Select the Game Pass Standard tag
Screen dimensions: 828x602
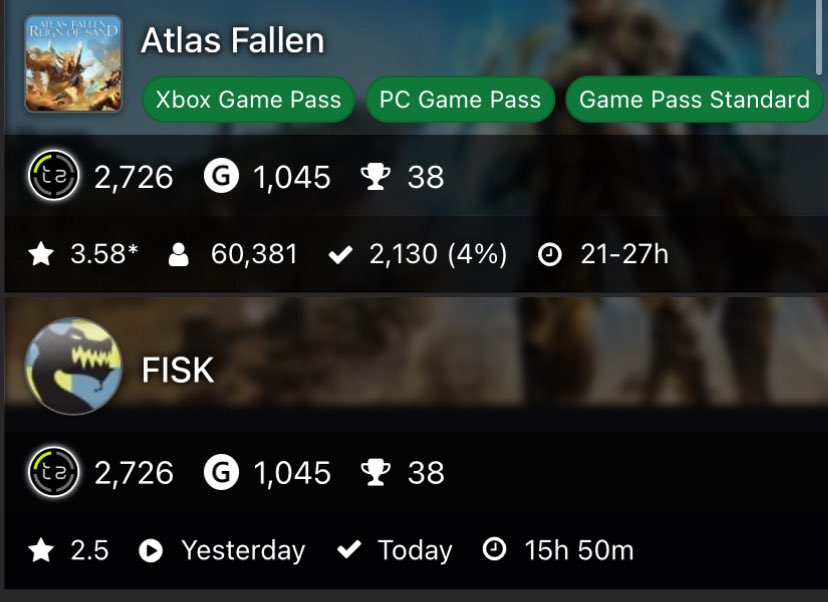[x=694, y=99]
